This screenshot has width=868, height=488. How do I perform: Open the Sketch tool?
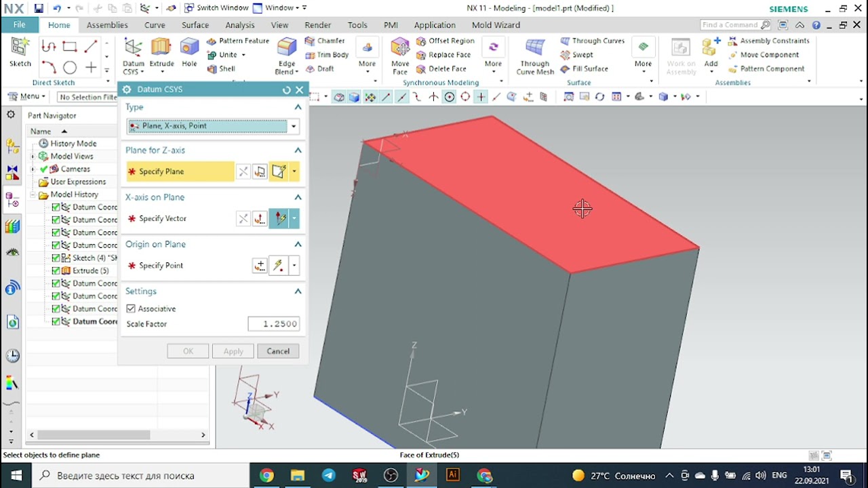(20, 53)
